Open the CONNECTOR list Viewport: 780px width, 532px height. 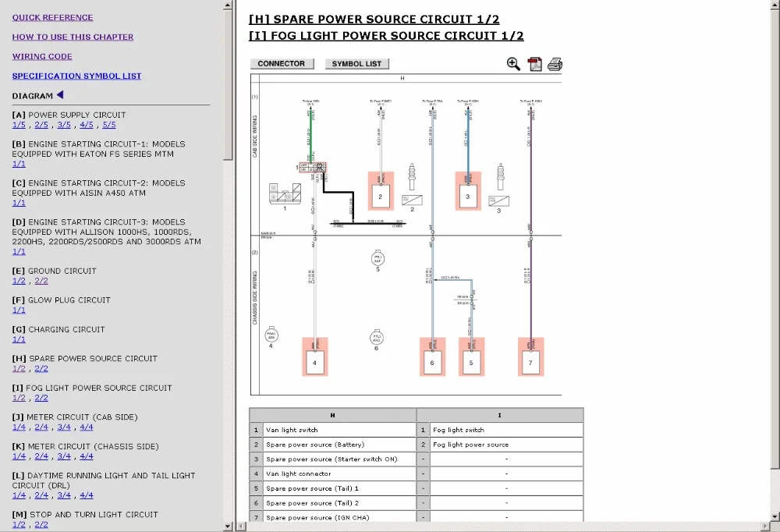(282, 63)
